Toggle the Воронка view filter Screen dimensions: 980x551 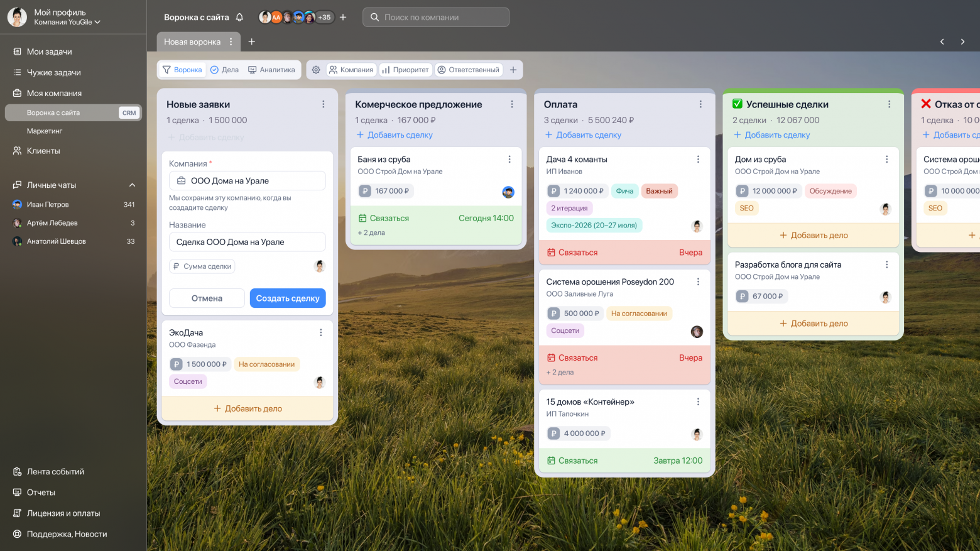(x=182, y=70)
